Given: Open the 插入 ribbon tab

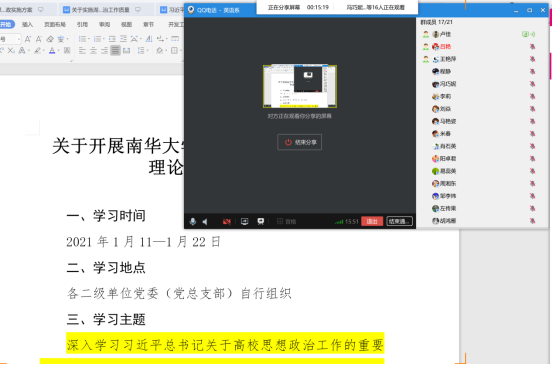Looking at the screenshot, I should [x=27, y=24].
